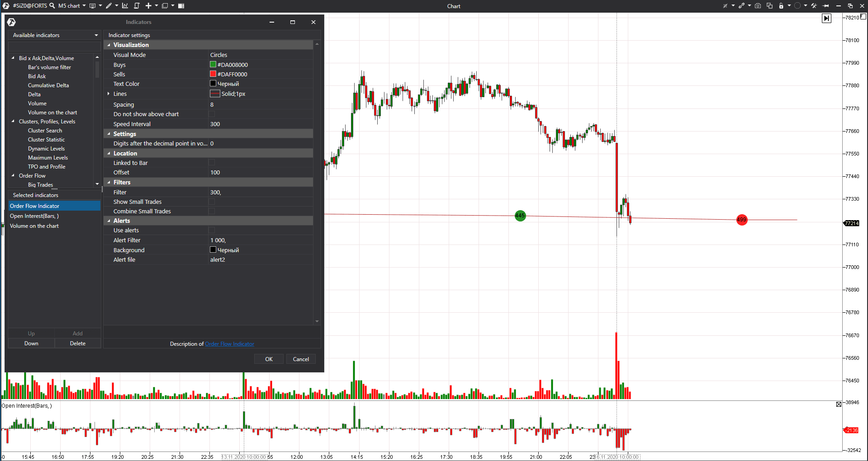
Task: Expand the Lines property row
Action: (x=109, y=94)
